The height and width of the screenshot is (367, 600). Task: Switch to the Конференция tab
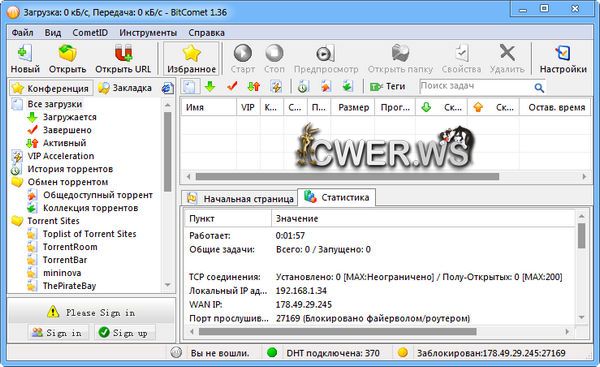[x=51, y=88]
